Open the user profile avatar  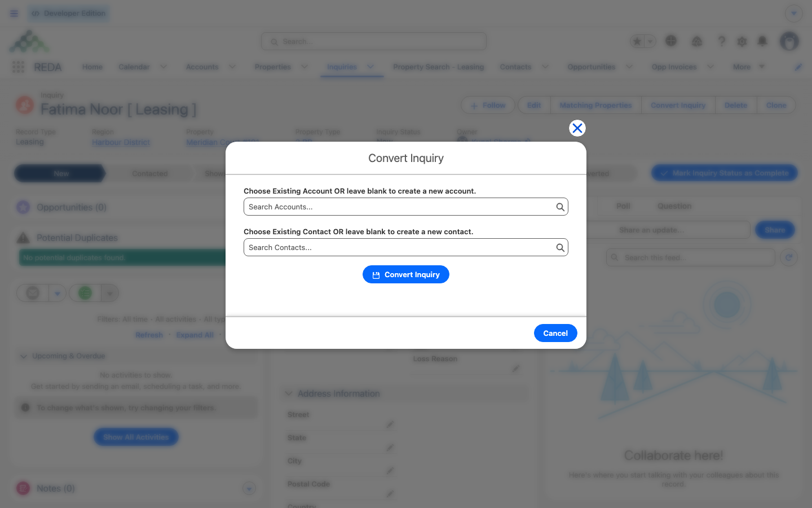coord(789,41)
